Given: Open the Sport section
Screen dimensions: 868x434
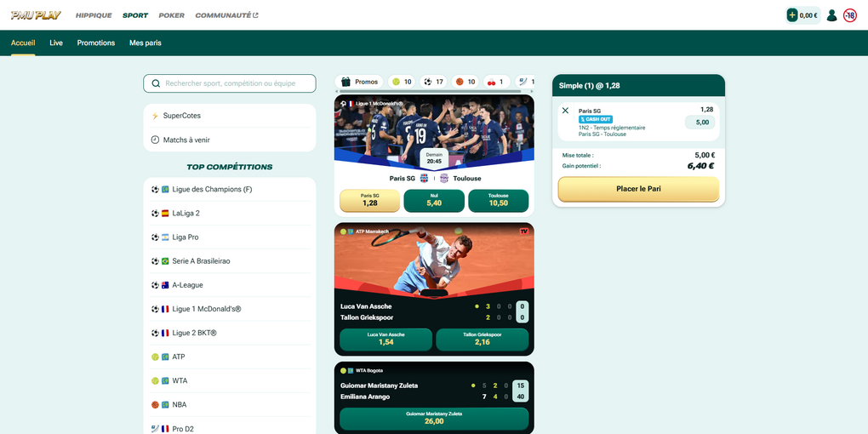Looking at the screenshot, I should (x=135, y=15).
